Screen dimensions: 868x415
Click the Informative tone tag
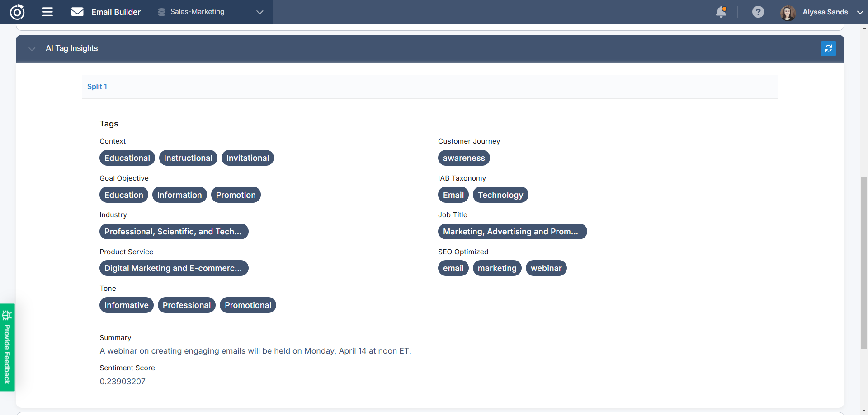pyautogui.click(x=126, y=305)
